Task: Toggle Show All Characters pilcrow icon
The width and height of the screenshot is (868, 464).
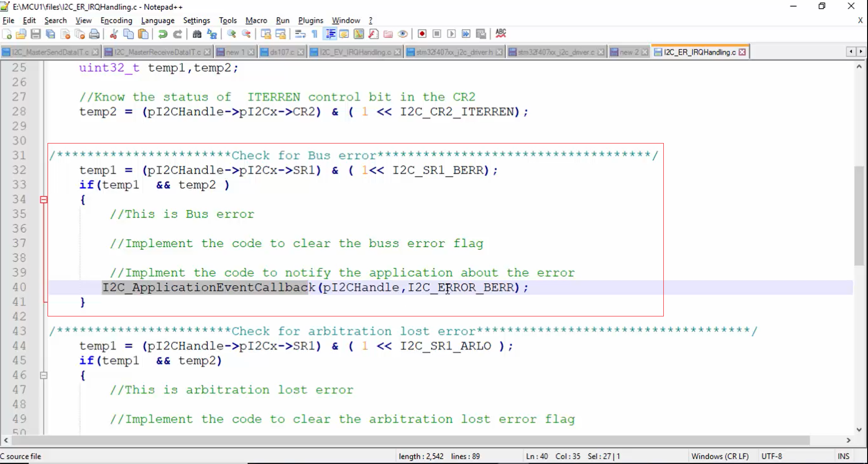Action: 315,34
